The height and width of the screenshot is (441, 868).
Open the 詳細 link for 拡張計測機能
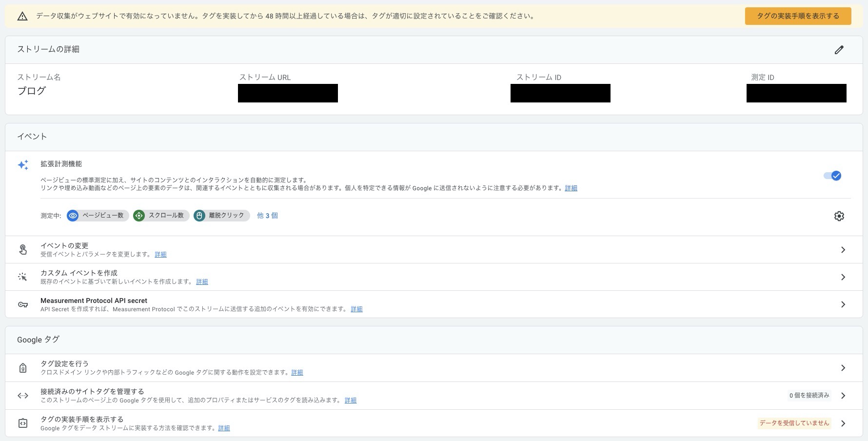(571, 188)
